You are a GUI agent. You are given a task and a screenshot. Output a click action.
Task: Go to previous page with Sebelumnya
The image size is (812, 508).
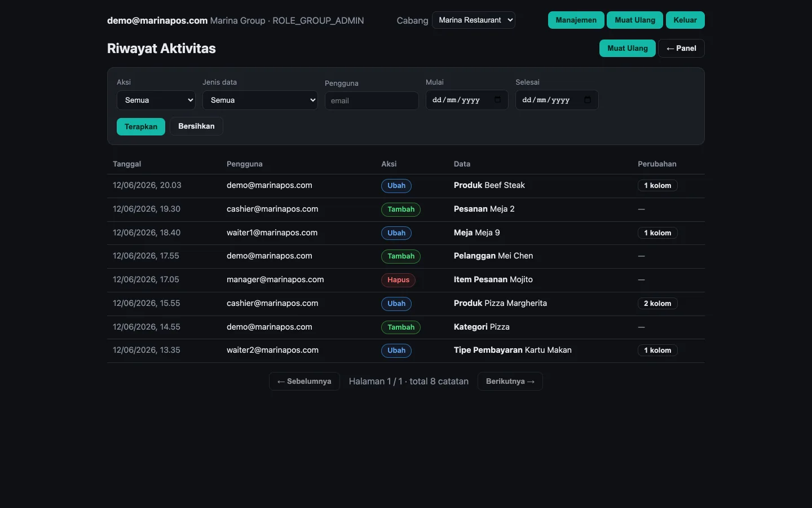[304, 382]
